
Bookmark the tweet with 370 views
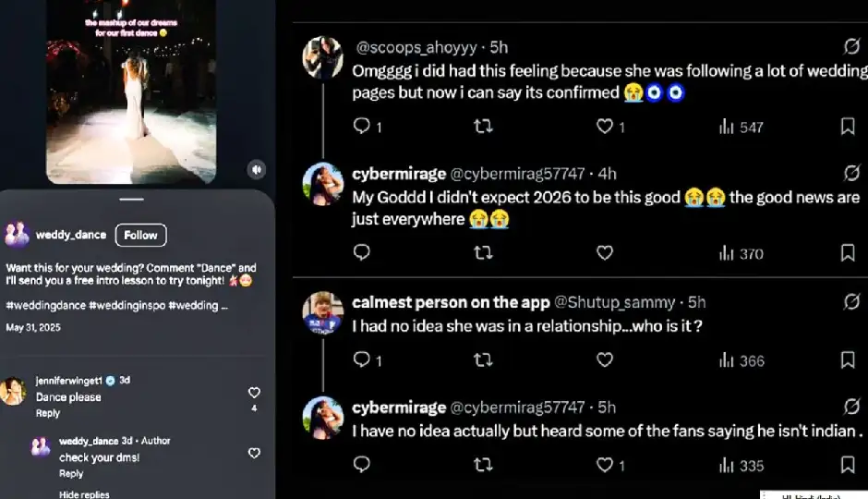(848, 252)
